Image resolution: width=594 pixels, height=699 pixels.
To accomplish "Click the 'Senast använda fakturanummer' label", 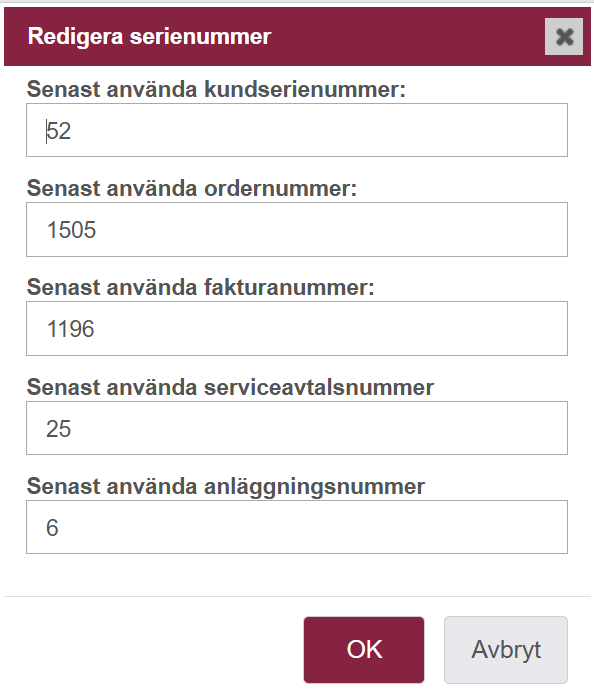I will tap(201, 287).
